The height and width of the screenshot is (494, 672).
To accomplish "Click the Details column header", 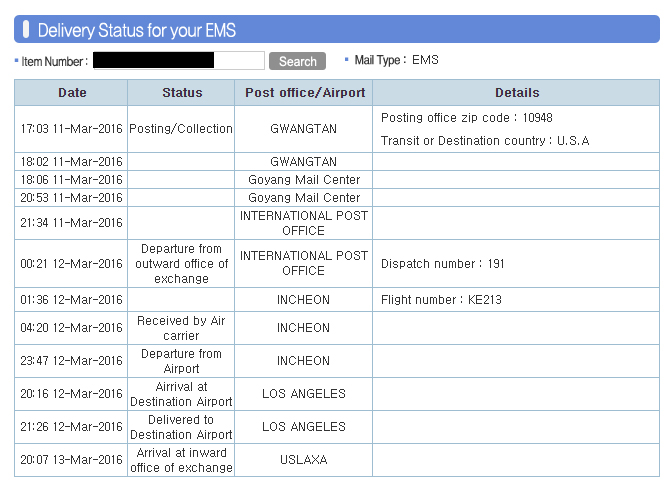I will click(x=516, y=93).
